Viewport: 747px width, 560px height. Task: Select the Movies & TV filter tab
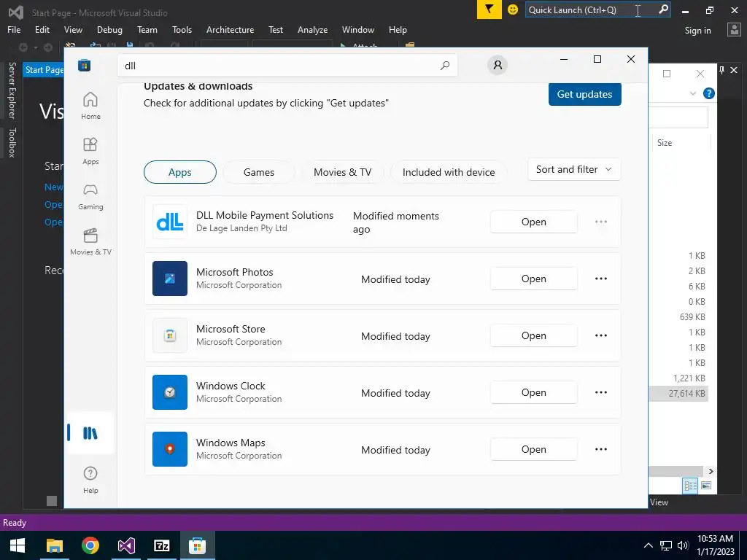pyautogui.click(x=343, y=172)
